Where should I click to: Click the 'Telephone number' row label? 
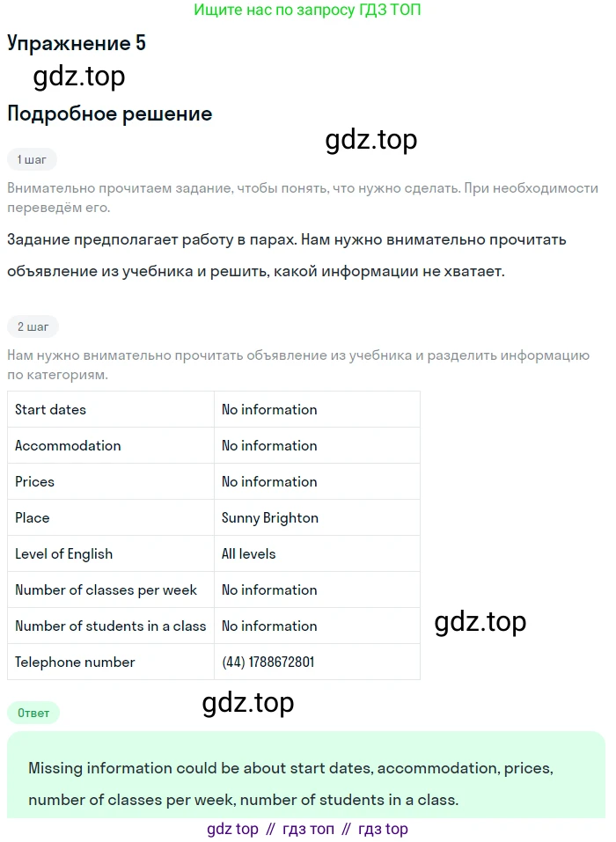[x=75, y=662]
